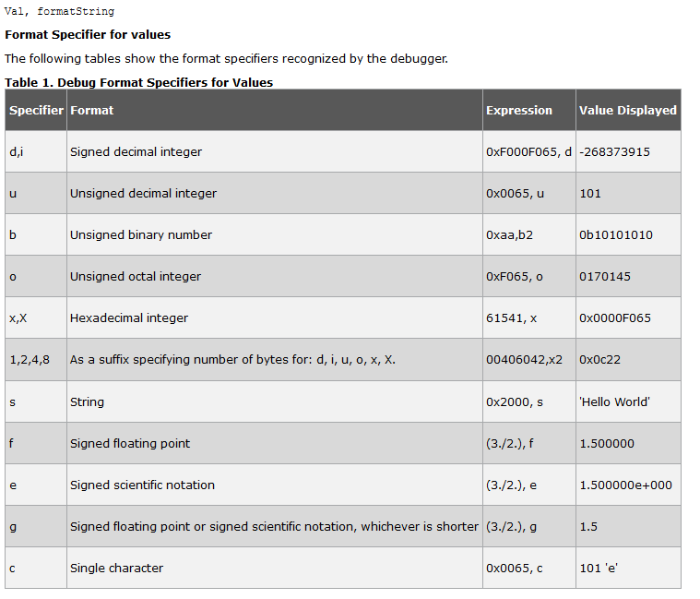This screenshot has height=599, width=700.
Task: Click the 'Val, formatString' code text
Action: 60,12
